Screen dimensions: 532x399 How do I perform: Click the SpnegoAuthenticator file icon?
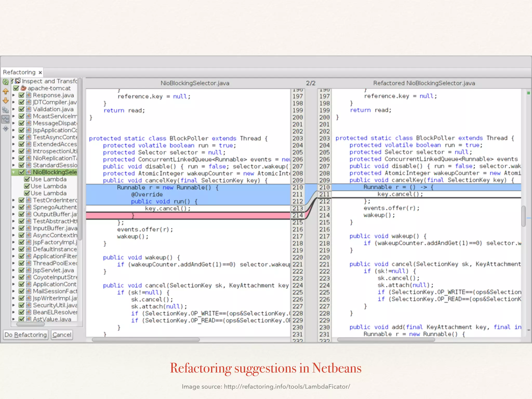[29, 207]
